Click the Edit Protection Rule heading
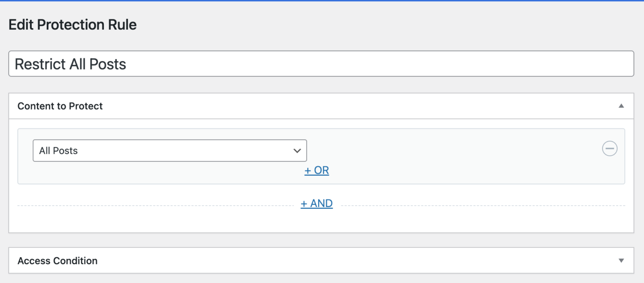644x283 pixels. [x=73, y=24]
